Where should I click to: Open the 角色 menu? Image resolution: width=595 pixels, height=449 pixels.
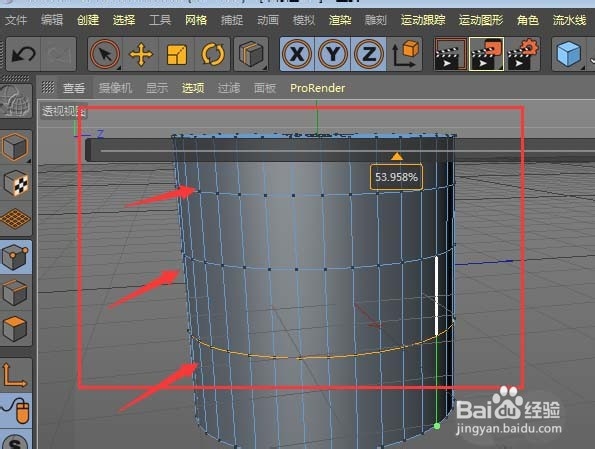click(528, 20)
